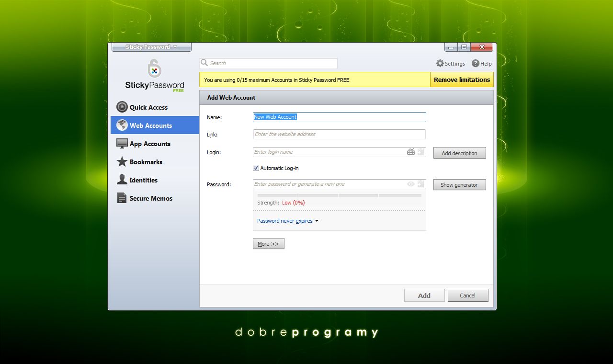Expand Password never expires dropdown

tap(288, 221)
